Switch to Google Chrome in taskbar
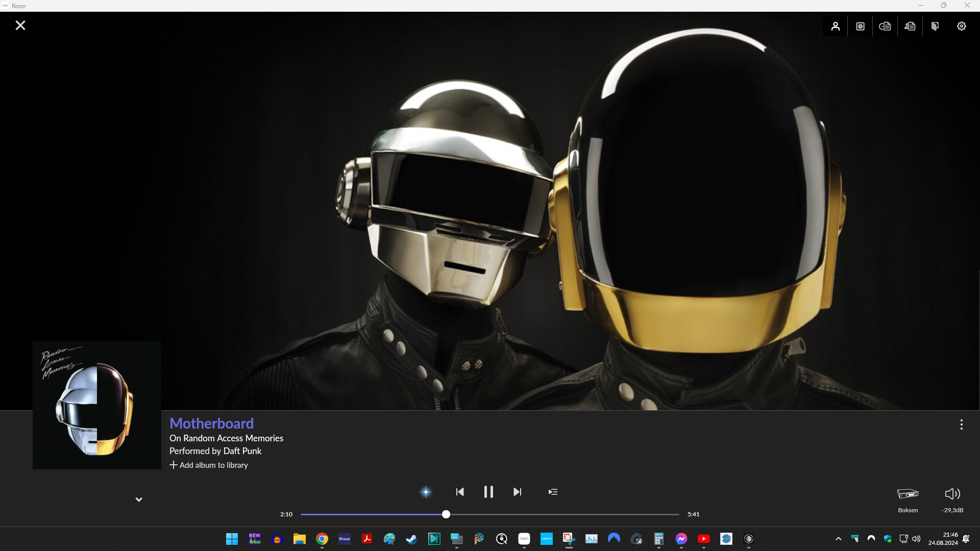 click(x=322, y=539)
